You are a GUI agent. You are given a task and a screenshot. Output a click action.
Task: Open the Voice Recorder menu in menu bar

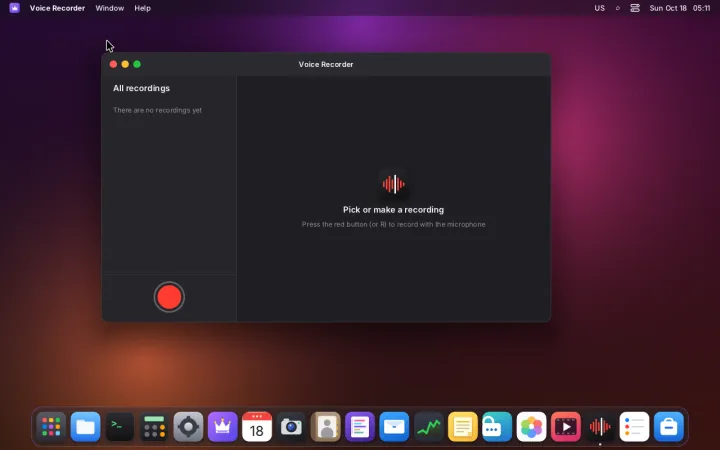click(x=57, y=8)
